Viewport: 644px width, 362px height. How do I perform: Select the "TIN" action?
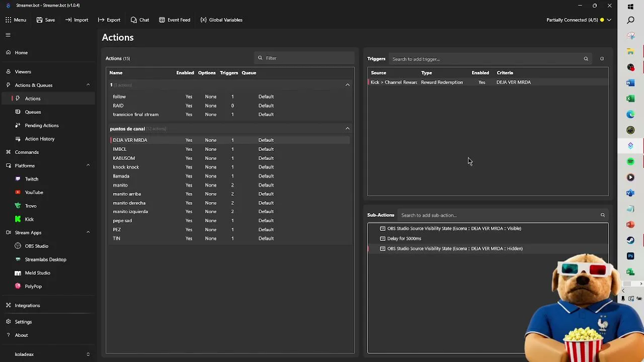point(229,239)
